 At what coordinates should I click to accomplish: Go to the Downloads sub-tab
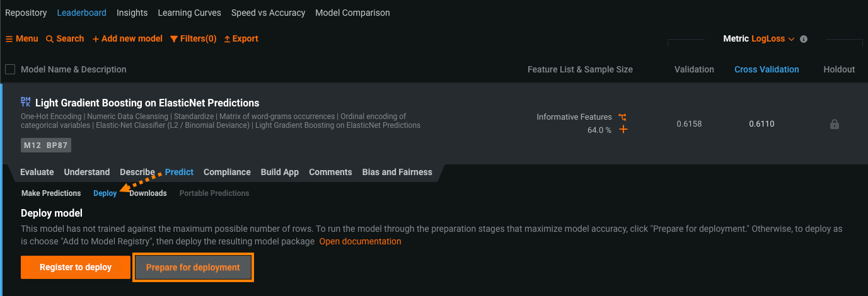point(148,193)
